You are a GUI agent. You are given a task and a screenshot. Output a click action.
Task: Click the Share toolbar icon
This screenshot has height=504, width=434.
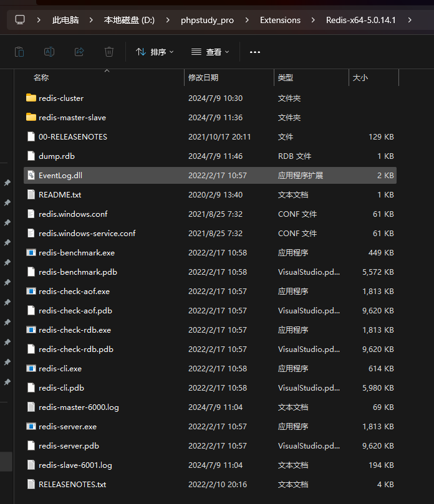click(79, 52)
